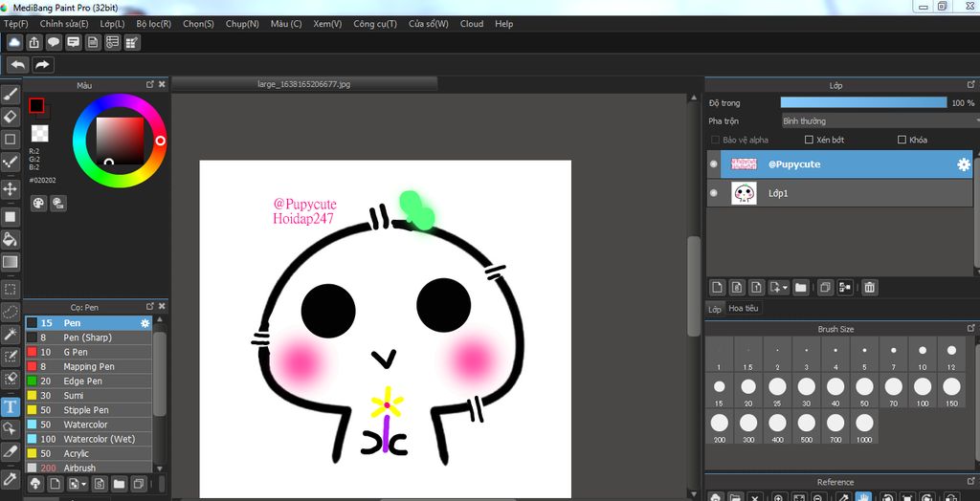Image resolution: width=980 pixels, height=501 pixels.
Task: Select the Select Pen tool
Action: tap(11, 357)
